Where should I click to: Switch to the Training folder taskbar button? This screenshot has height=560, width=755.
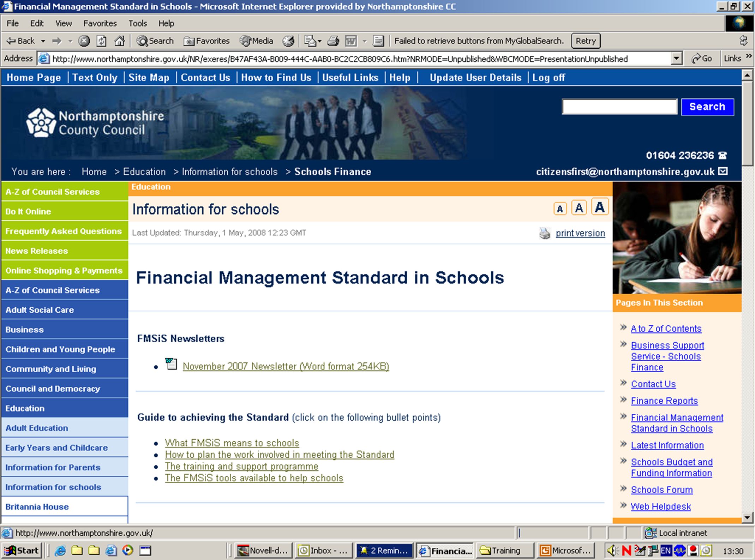[505, 550]
